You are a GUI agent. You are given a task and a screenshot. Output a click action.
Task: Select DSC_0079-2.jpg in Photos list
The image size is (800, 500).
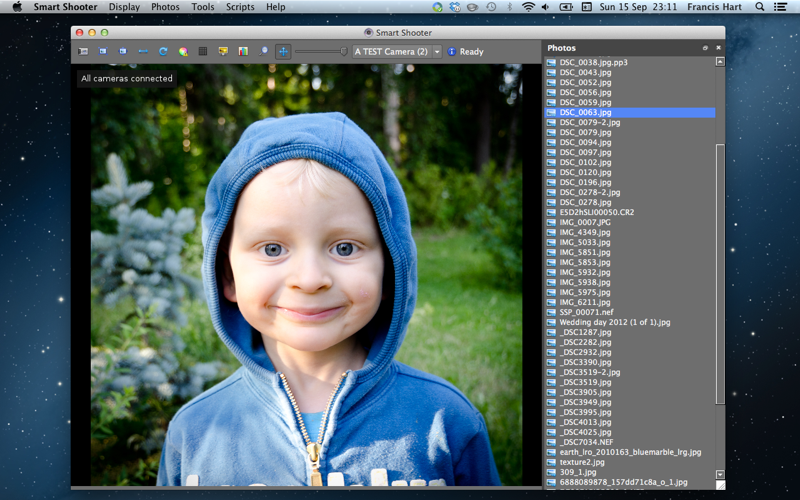tap(589, 122)
